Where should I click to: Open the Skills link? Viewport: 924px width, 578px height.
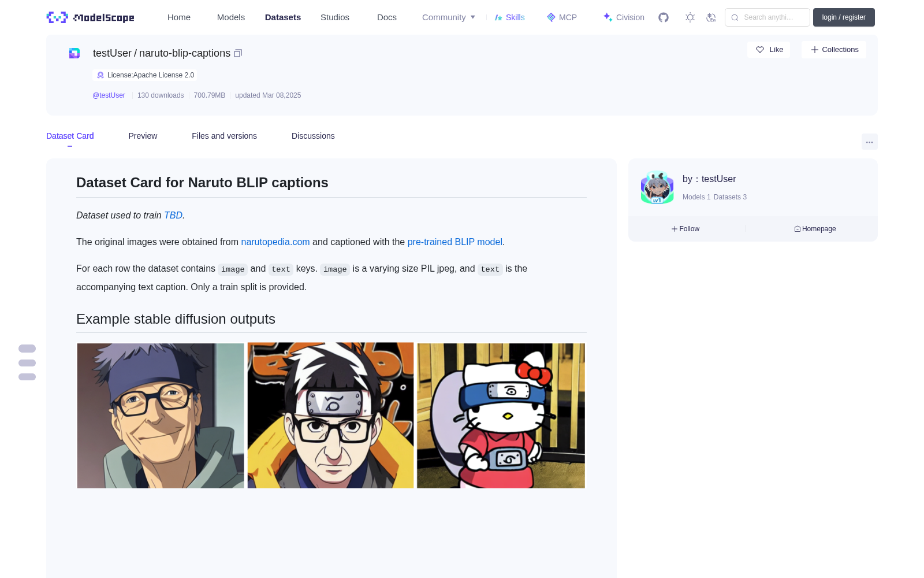[x=510, y=17]
